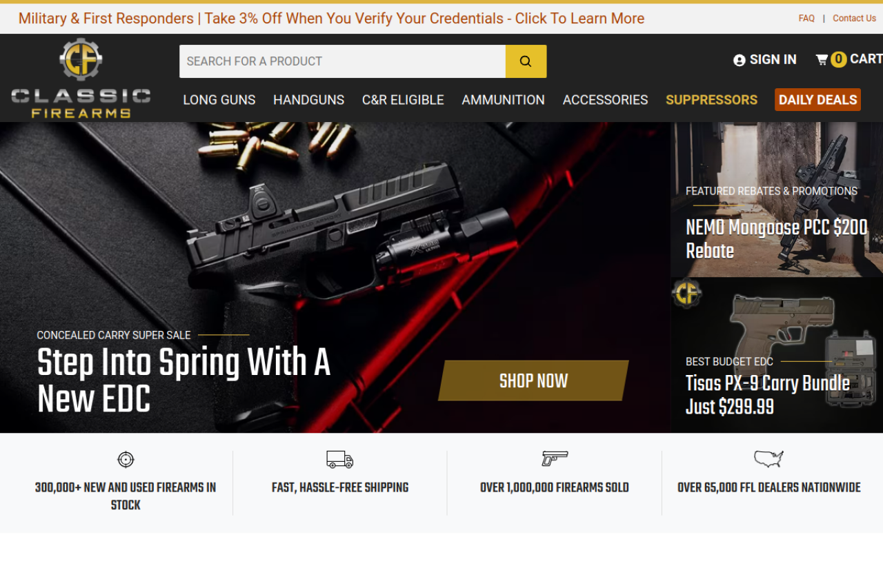Image resolution: width=883 pixels, height=588 pixels.
Task: Click the Classic Firearms logo
Action: tap(81, 78)
